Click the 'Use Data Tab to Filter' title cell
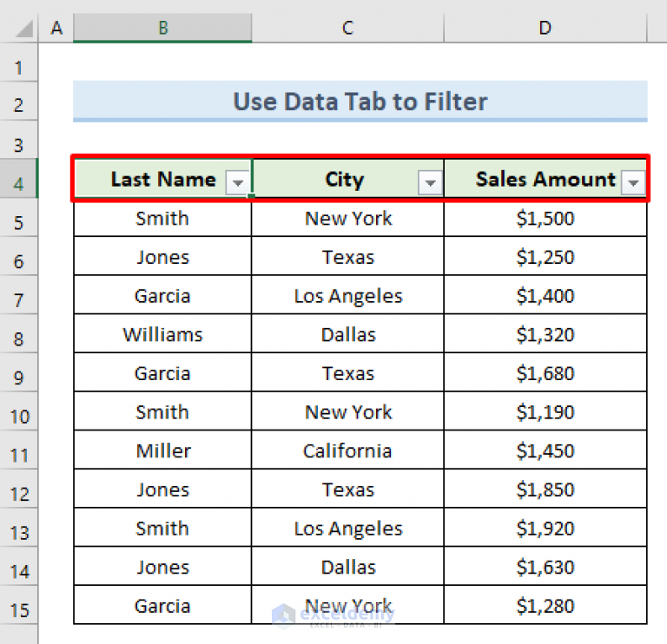The width and height of the screenshot is (667, 644). pos(360,102)
